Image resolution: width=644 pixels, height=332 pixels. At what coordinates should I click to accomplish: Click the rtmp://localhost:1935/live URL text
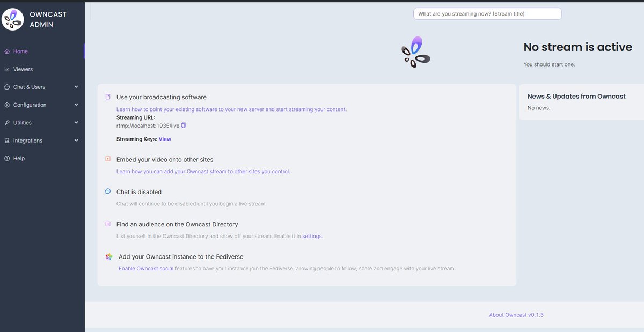click(148, 126)
